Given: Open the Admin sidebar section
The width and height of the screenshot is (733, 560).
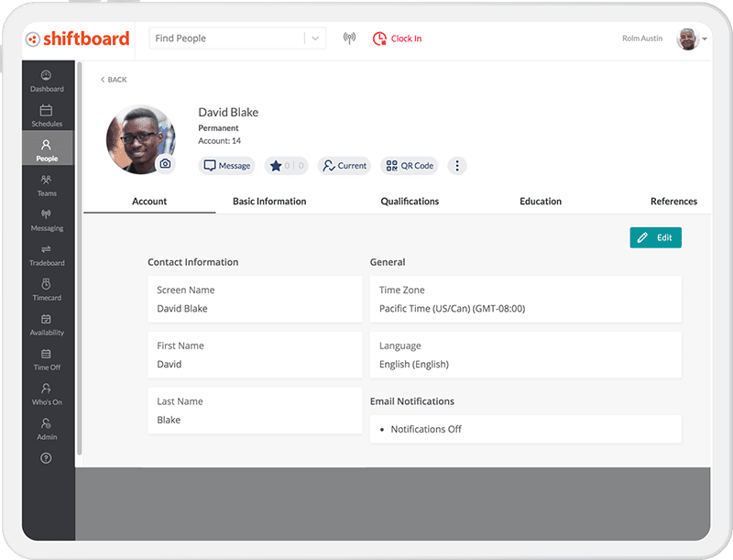Looking at the screenshot, I should point(47,429).
